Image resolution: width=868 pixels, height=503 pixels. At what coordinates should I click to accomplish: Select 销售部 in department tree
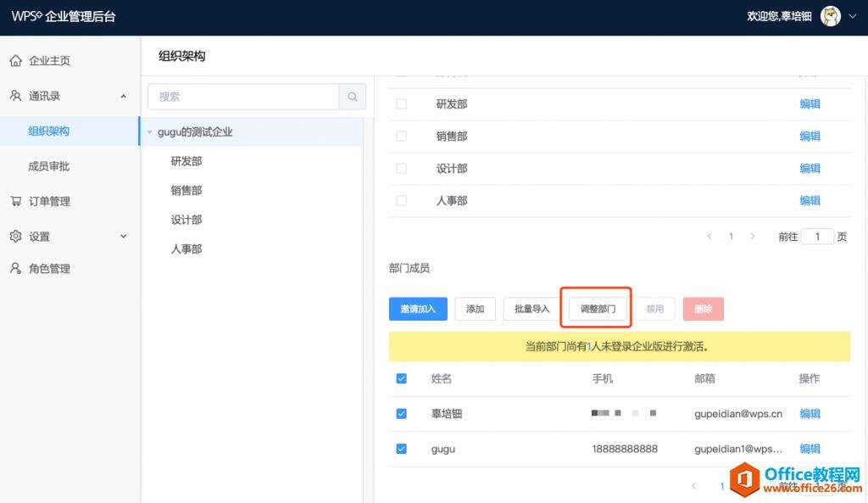click(186, 191)
